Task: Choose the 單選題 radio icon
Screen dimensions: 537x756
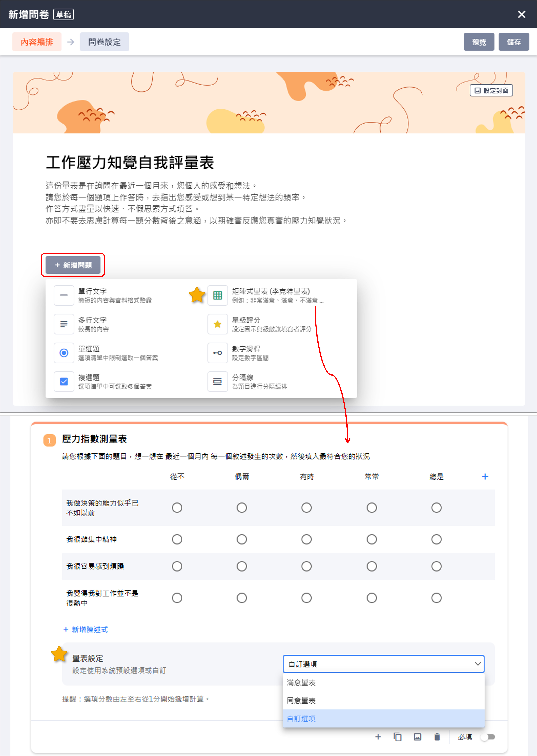Action: [x=64, y=353]
